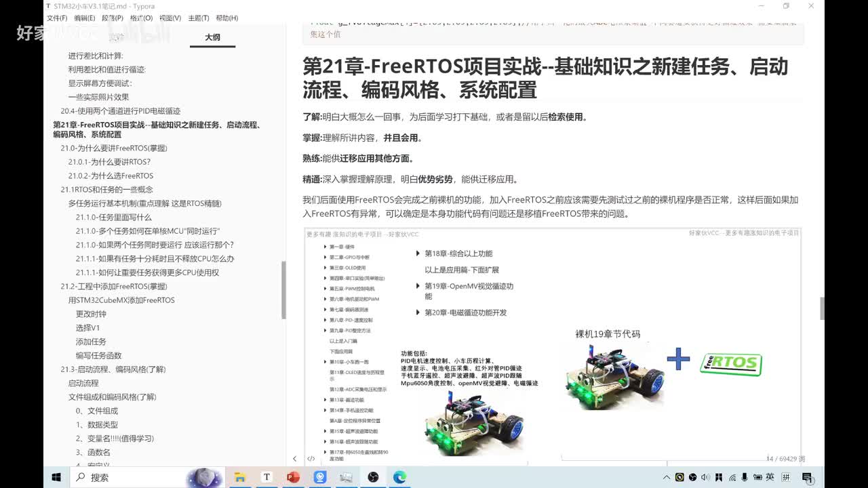Screen dimensions: 868x488
Task: Open the Windows Start menu
Action: pyautogui.click(x=56, y=477)
